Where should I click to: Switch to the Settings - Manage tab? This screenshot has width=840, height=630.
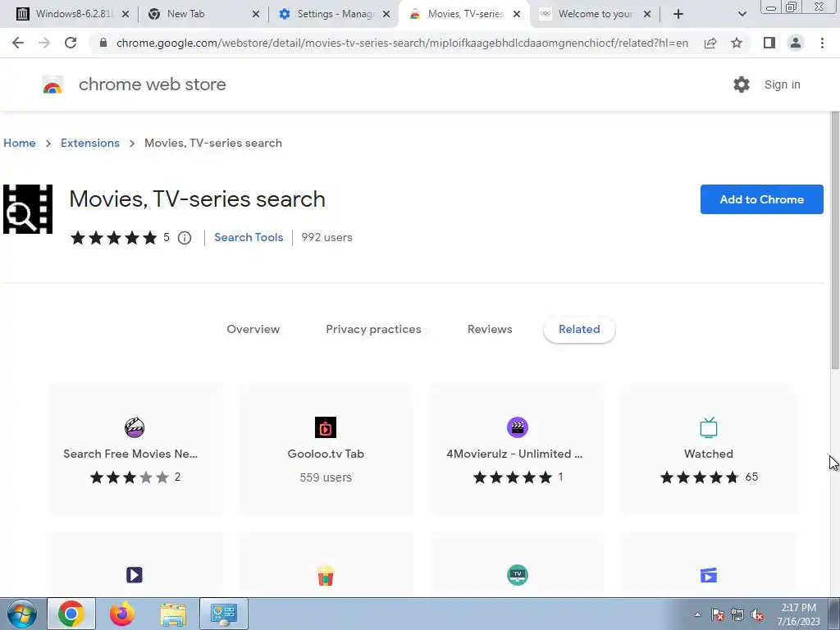coord(336,14)
